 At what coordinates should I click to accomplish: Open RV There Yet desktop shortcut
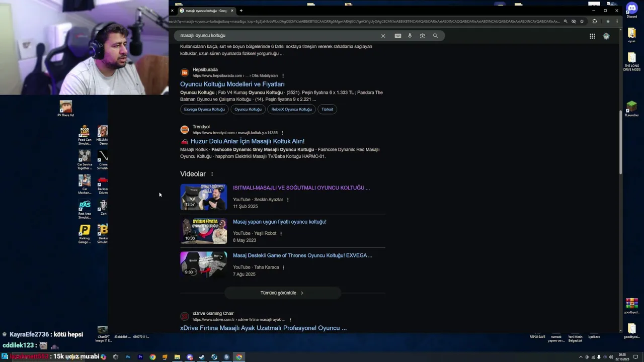[66, 109]
